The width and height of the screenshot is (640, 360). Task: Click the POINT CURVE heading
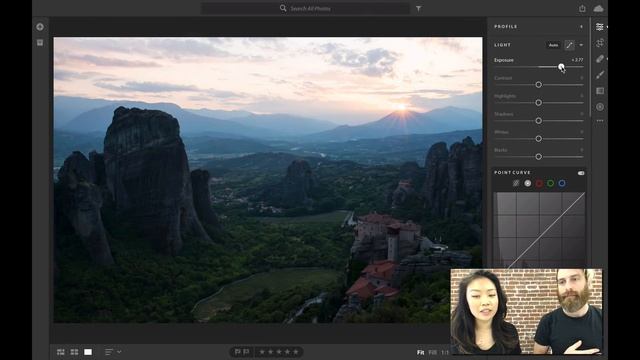pyautogui.click(x=512, y=173)
